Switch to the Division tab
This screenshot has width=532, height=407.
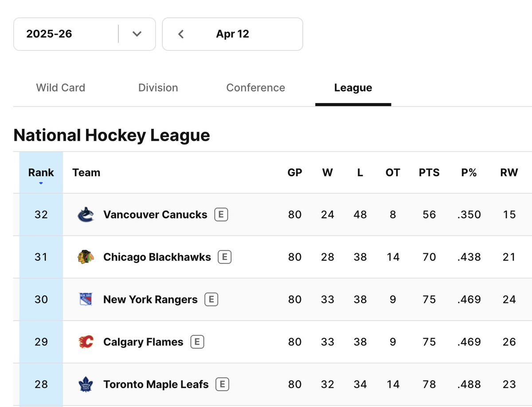pyautogui.click(x=158, y=88)
